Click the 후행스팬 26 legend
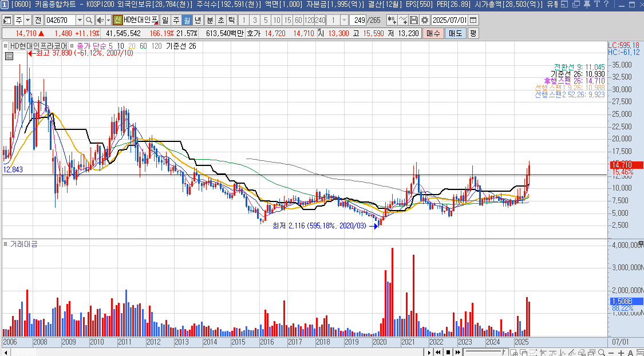This screenshot has width=644, height=356. click(x=574, y=81)
